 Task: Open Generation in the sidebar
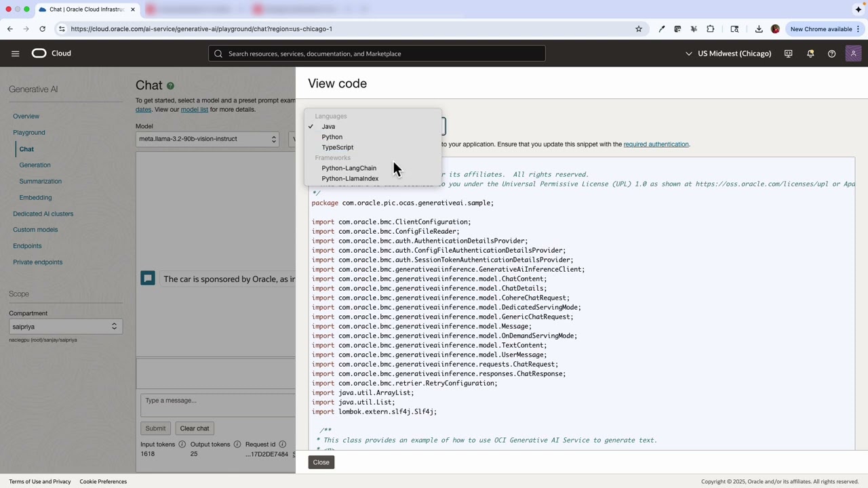pos(35,165)
